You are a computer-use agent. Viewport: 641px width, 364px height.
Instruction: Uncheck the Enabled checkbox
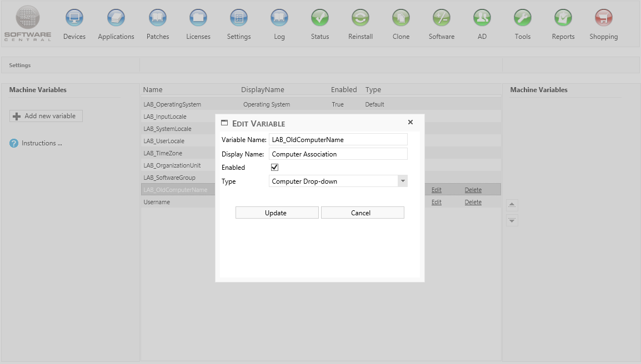click(x=274, y=167)
